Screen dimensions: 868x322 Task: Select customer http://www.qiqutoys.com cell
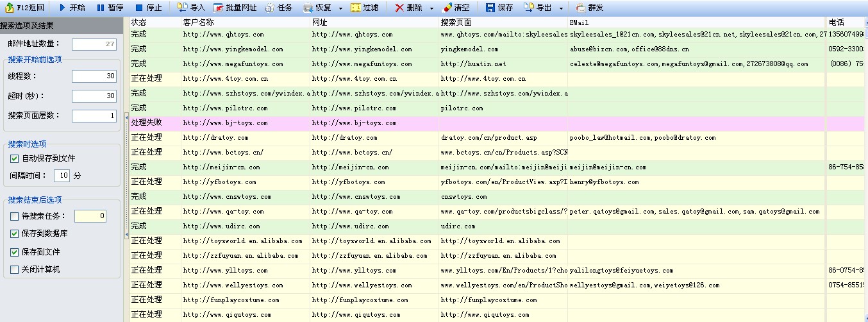click(246, 315)
